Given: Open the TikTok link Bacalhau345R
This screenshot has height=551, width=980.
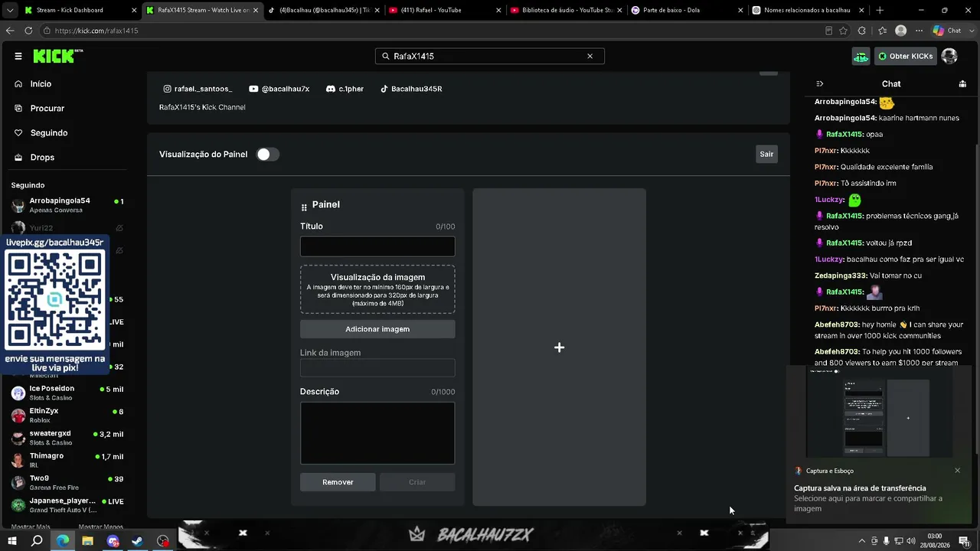Looking at the screenshot, I should (x=411, y=89).
